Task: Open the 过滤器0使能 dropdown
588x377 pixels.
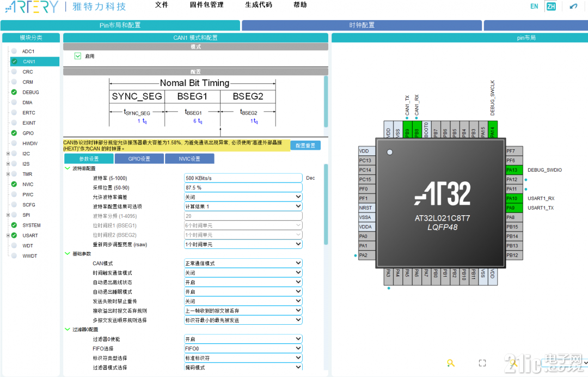Action: [243, 339]
